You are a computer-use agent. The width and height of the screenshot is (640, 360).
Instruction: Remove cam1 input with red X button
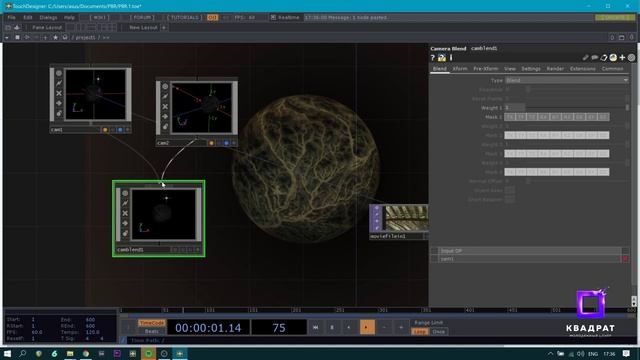click(625, 259)
